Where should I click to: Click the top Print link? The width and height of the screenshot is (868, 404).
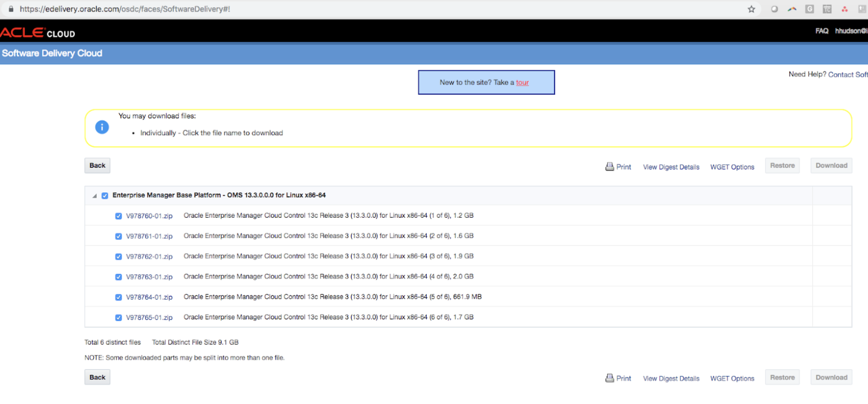point(624,167)
